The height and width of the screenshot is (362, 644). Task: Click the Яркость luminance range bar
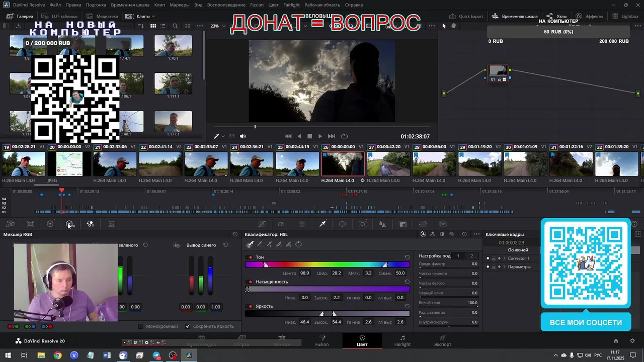tap(327, 314)
